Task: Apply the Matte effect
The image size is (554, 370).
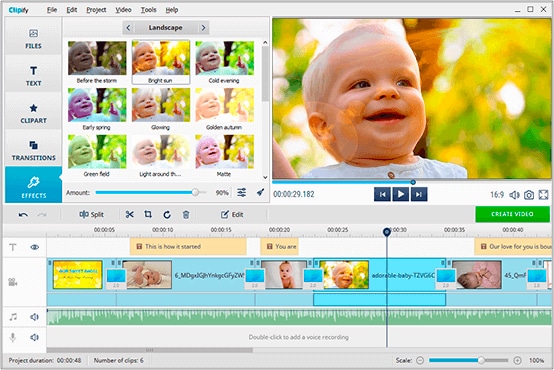Action: tap(224, 155)
